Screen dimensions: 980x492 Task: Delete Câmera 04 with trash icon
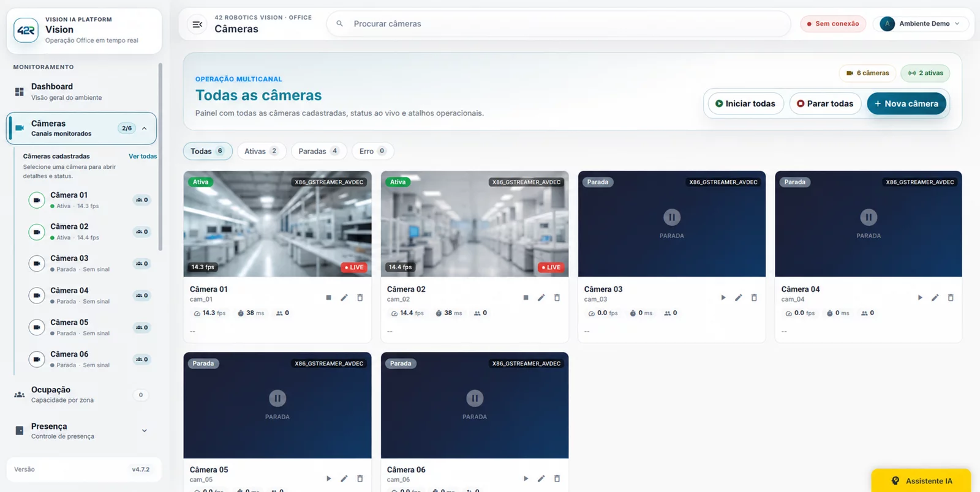coord(951,297)
